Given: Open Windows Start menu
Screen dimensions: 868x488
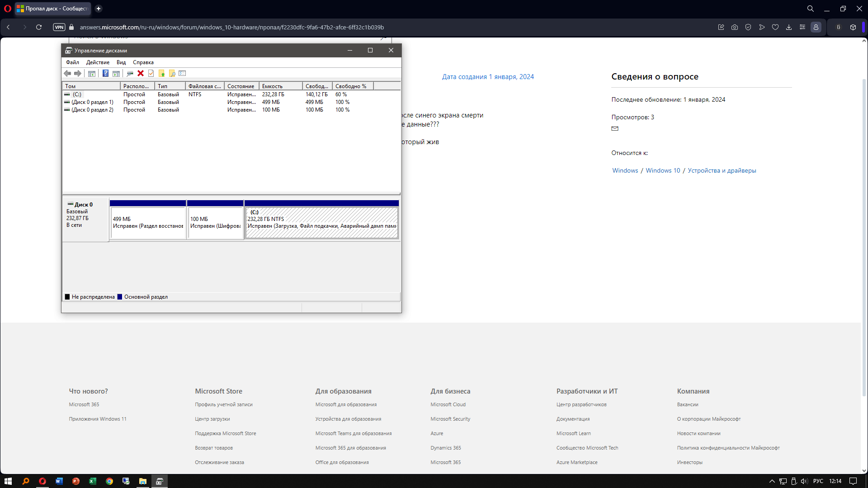Looking at the screenshot, I should [x=8, y=481].
